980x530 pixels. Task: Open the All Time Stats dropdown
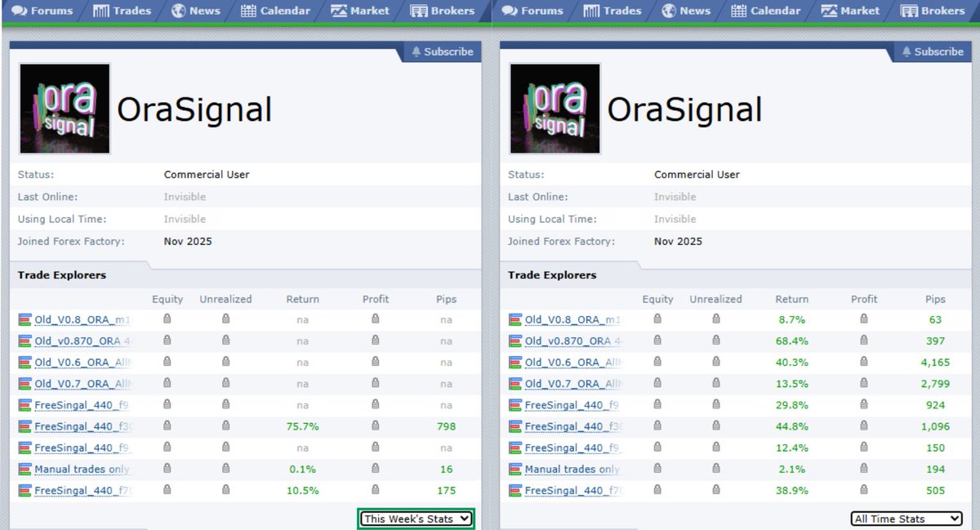coord(906,519)
